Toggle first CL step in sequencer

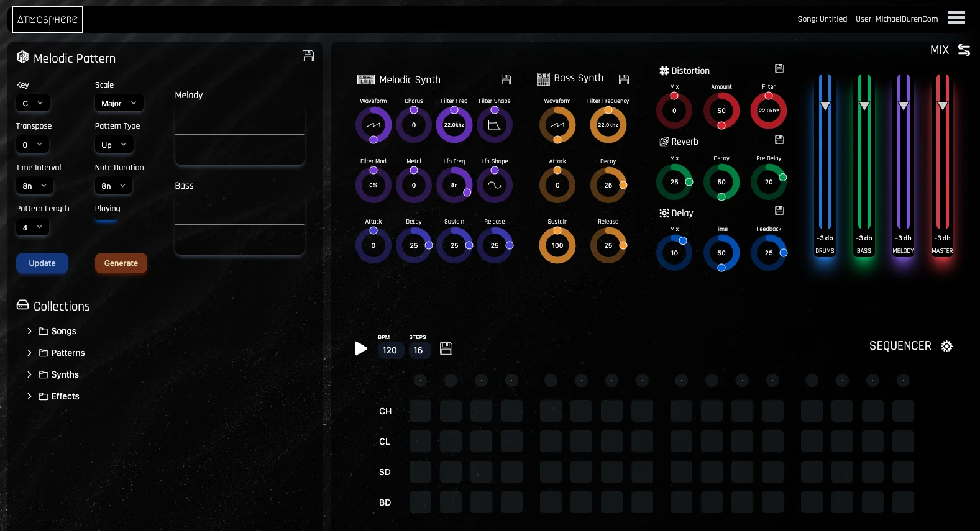click(x=420, y=441)
